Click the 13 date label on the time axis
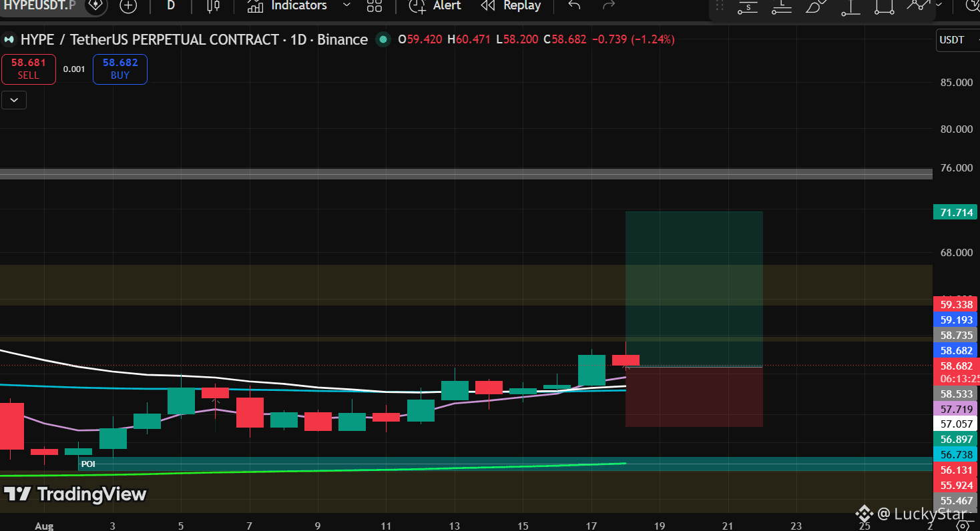The height and width of the screenshot is (531, 980). coord(455,526)
